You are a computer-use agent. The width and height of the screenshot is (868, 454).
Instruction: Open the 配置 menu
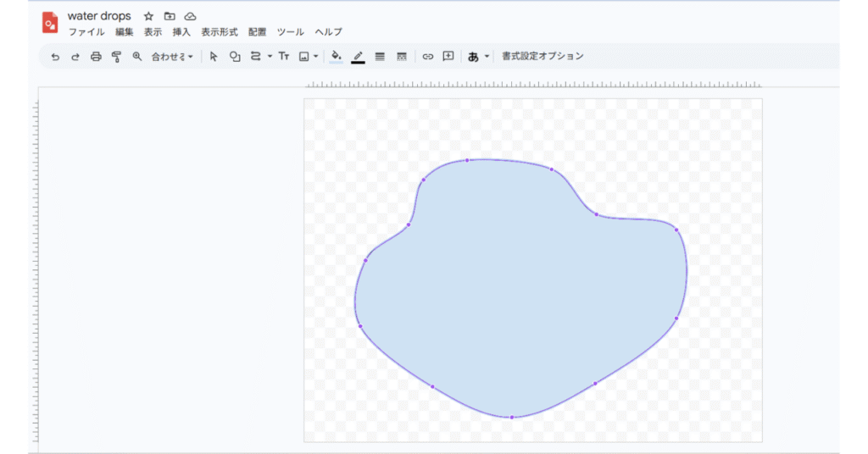tap(258, 32)
